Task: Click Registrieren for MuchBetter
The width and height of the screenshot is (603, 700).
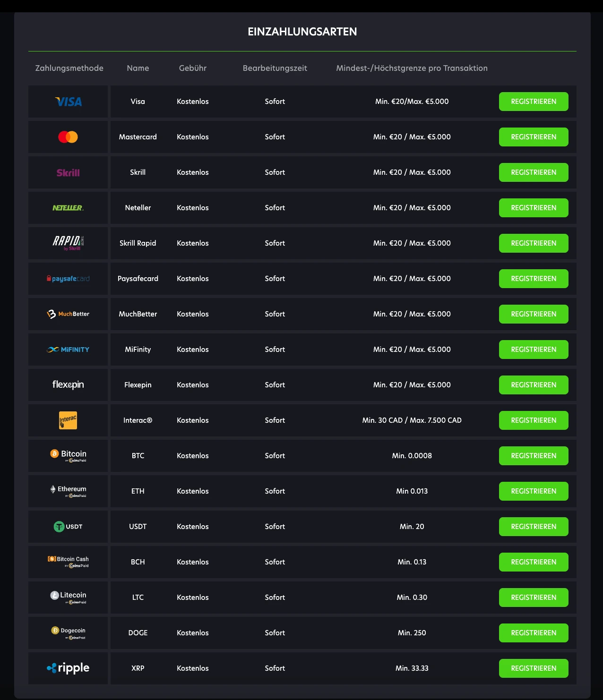Action: [x=534, y=314]
